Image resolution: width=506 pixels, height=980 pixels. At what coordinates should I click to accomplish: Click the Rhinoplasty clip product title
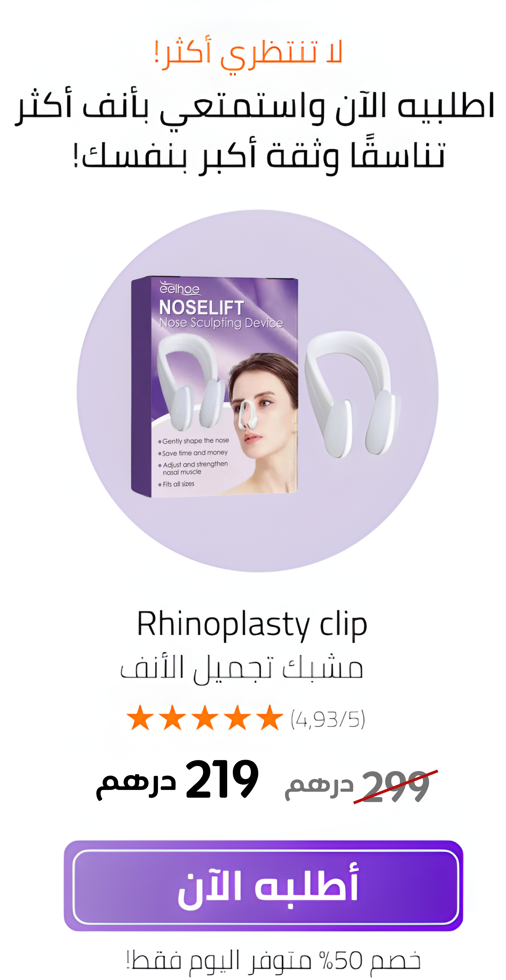pos(252,625)
